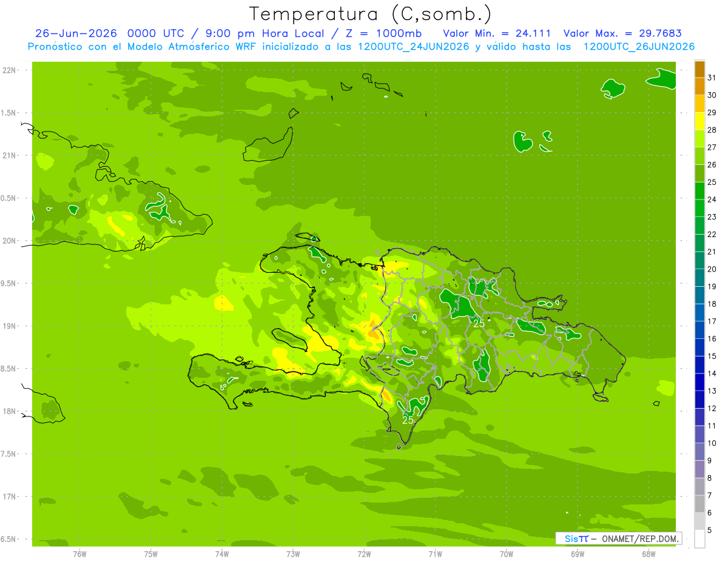Click the color scale value "10"
This screenshot has width=728, height=562.
pos(712,443)
